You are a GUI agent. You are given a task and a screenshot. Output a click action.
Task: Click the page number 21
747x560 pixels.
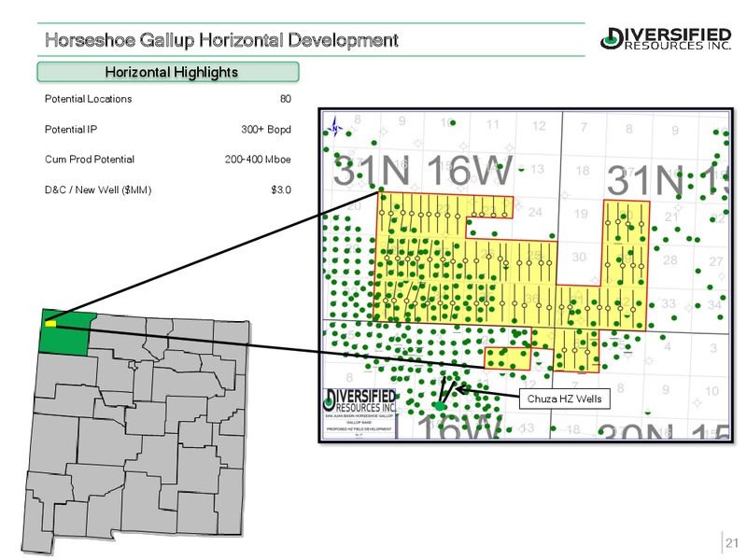731,543
